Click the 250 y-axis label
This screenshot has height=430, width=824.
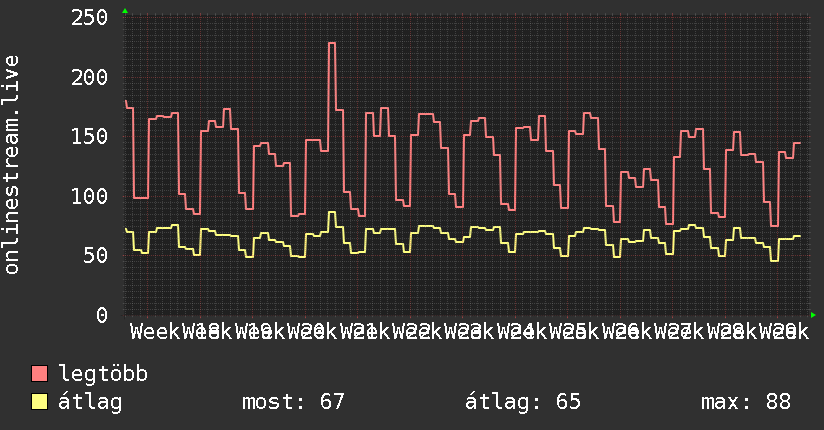pyautogui.click(x=89, y=18)
